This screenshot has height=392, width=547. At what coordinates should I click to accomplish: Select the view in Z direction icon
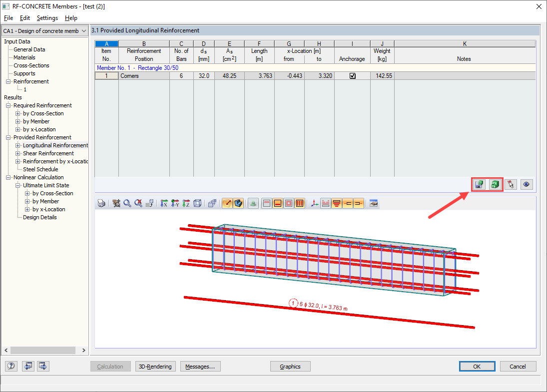click(186, 203)
